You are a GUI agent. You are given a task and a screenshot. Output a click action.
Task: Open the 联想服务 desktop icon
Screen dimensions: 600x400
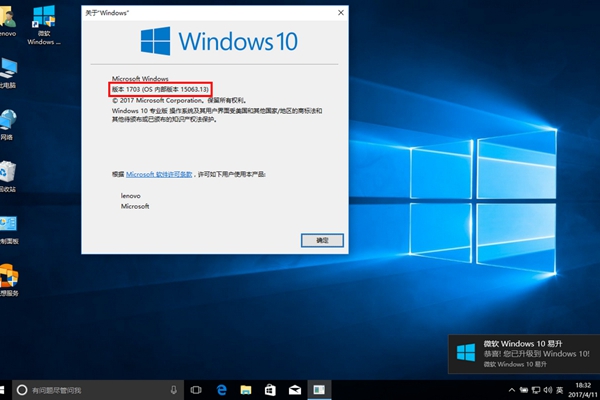pyautogui.click(x=9, y=280)
